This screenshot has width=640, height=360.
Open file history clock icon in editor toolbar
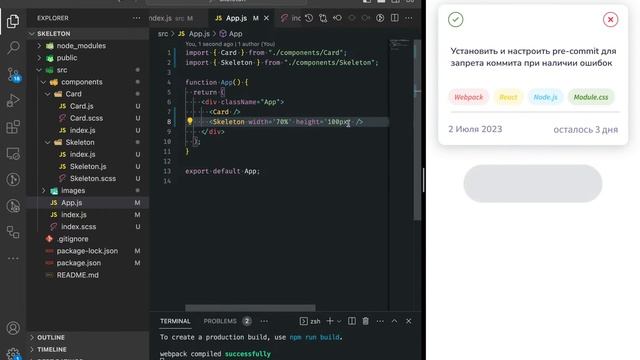(x=309, y=18)
